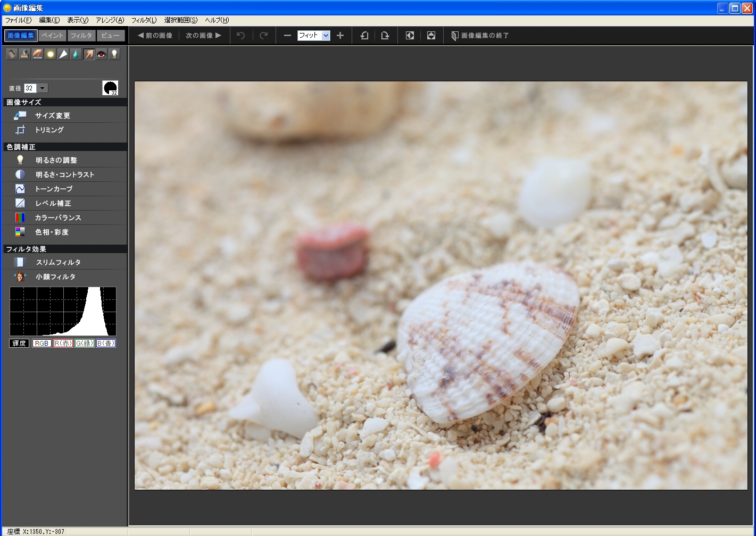Toggle the R(赤) red histogram channel
756x536 pixels.
63,344
